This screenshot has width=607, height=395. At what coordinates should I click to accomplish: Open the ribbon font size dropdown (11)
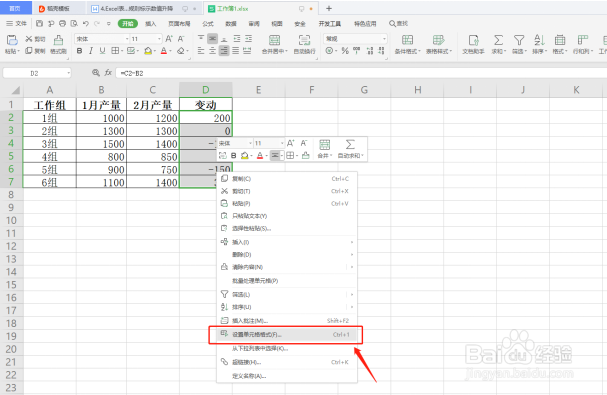pos(159,39)
